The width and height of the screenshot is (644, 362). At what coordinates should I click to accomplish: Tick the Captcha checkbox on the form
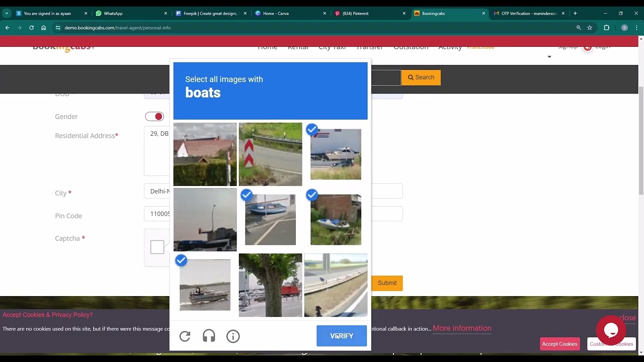(157, 247)
